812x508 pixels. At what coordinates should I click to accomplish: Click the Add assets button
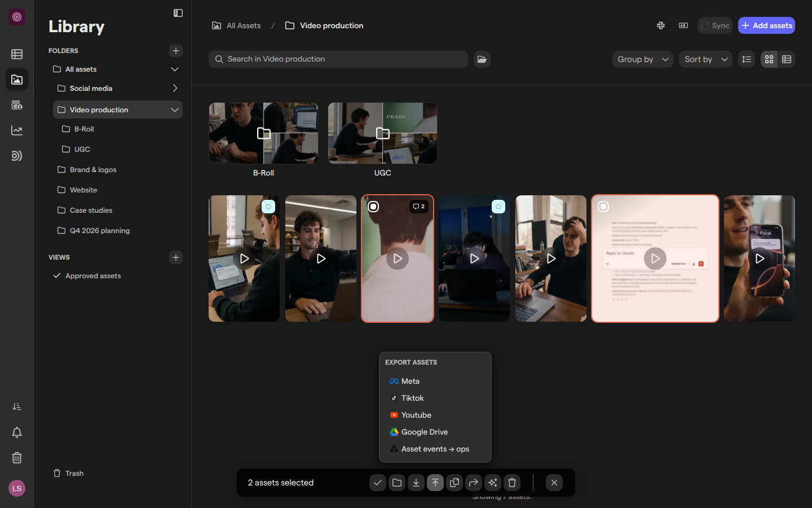(x=766, y=25)
